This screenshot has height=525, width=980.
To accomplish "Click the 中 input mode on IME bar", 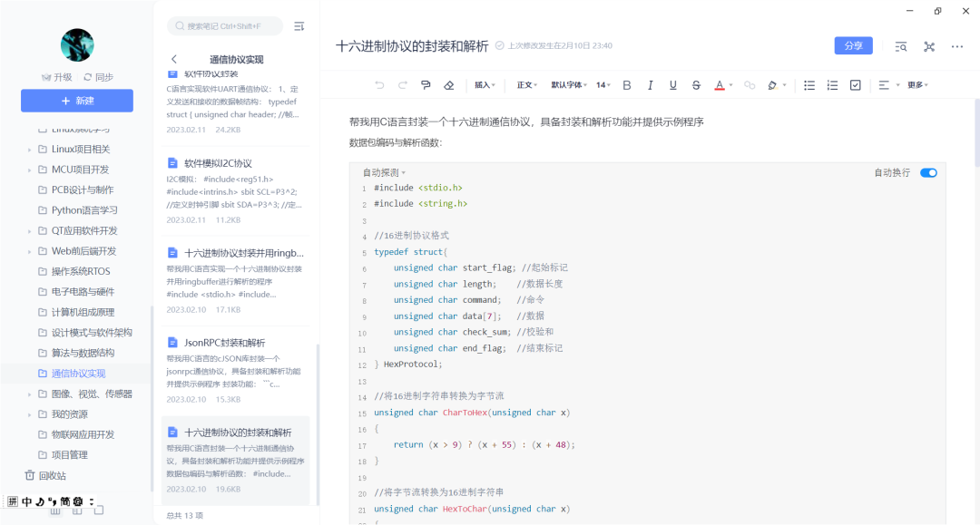I will click(x=27, y=501).
